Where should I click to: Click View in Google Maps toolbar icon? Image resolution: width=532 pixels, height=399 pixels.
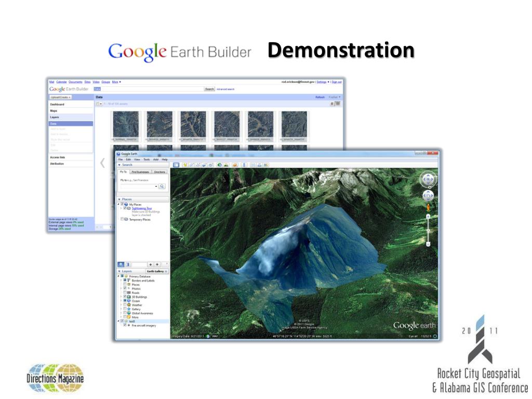click(x=267, y=165)
